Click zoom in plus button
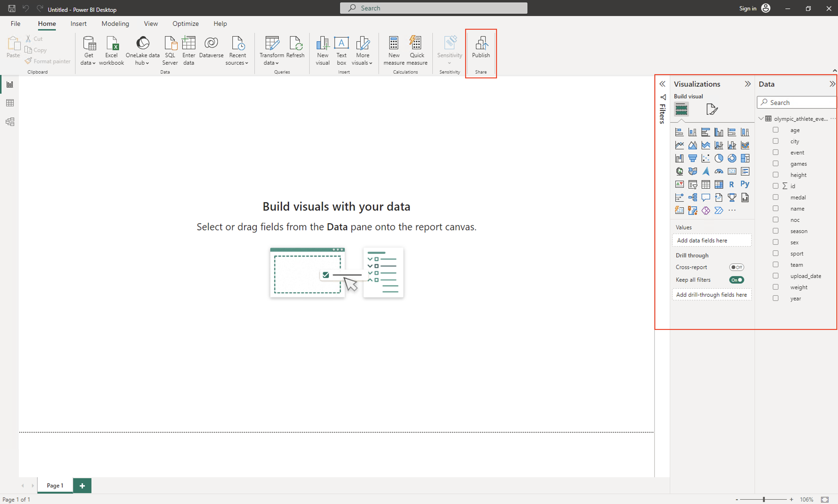Screen dimensions: 838x504 [x=791, y=500]
